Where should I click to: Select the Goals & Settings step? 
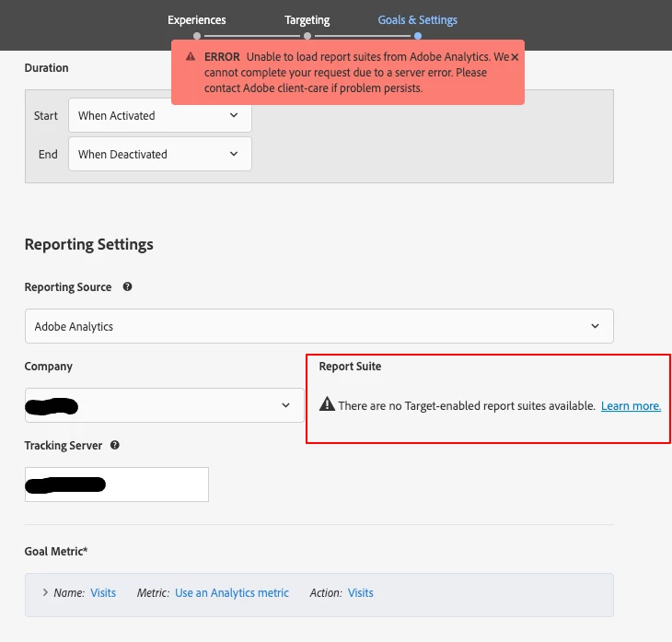tap(417, 20)
